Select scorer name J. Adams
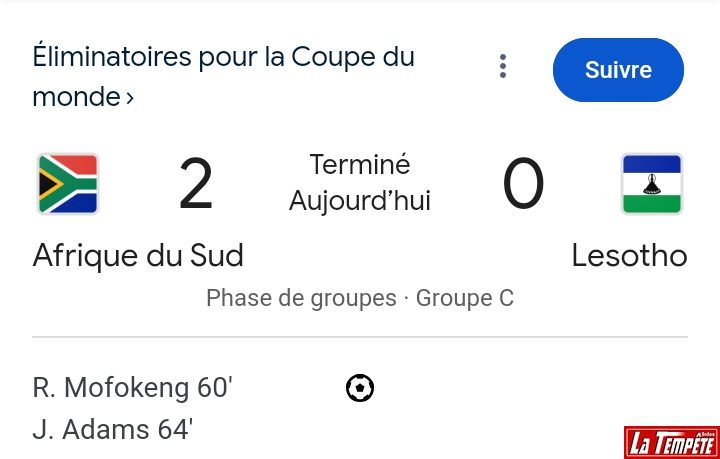This screenshot has width=720, height=459. (x=93, y=430)
